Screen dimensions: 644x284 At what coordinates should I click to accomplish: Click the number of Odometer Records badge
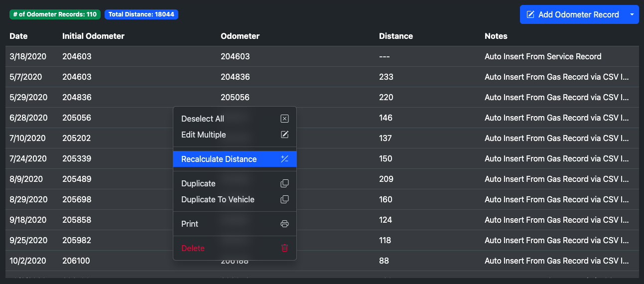tap(55, 14)
